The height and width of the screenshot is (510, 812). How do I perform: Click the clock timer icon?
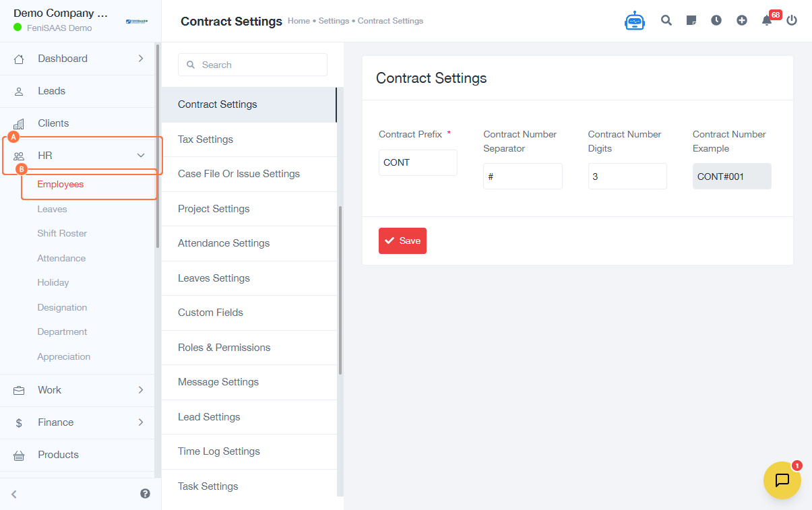pos(716,20)
